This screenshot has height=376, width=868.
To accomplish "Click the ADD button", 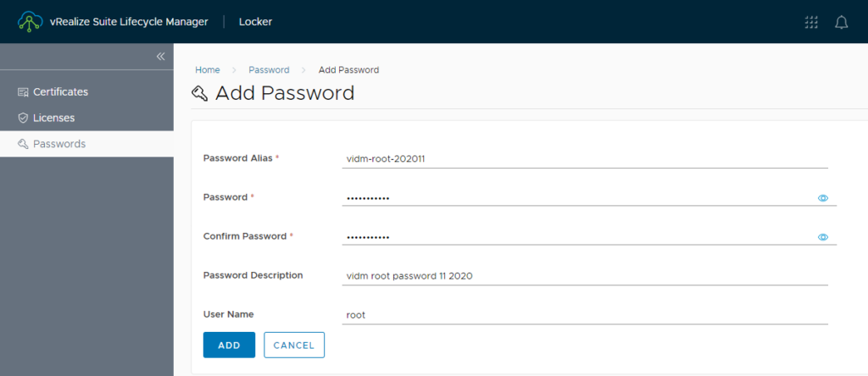I will [x=229, y=345].
